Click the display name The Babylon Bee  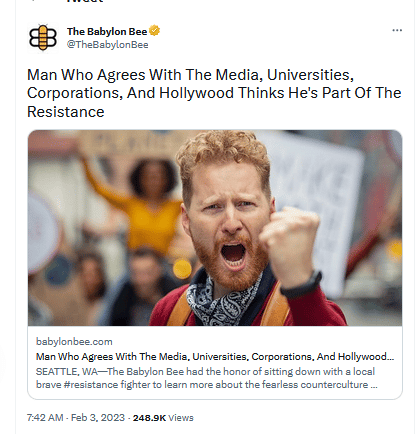pos(107,31)
